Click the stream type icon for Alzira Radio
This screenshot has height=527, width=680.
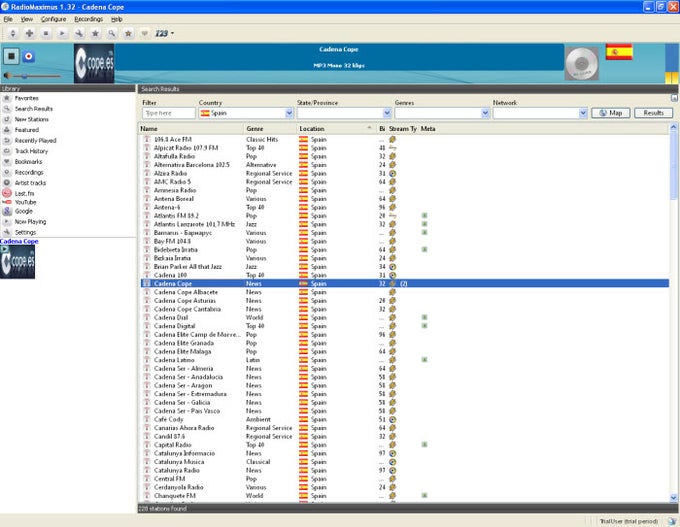click(x=392, y=173)
